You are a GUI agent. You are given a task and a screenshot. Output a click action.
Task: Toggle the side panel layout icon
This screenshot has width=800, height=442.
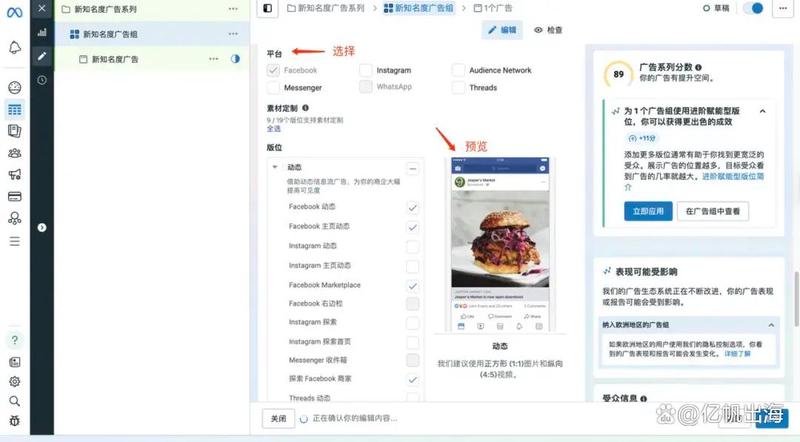click(267, 8)
